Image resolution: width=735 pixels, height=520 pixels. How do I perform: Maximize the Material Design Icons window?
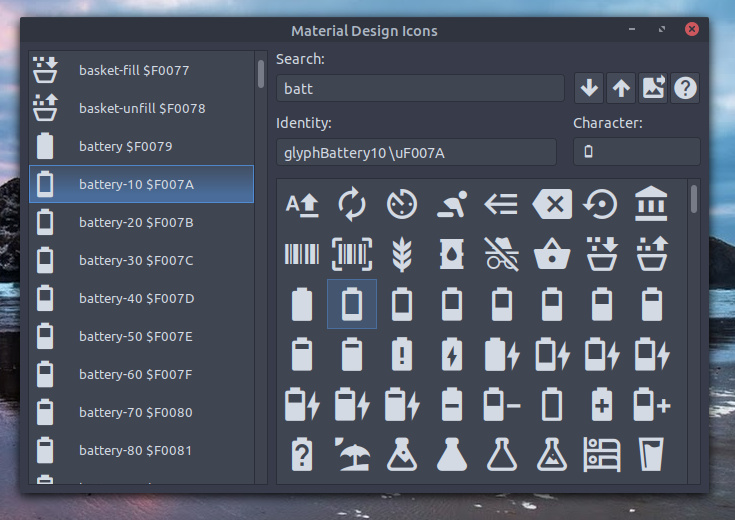662,29
